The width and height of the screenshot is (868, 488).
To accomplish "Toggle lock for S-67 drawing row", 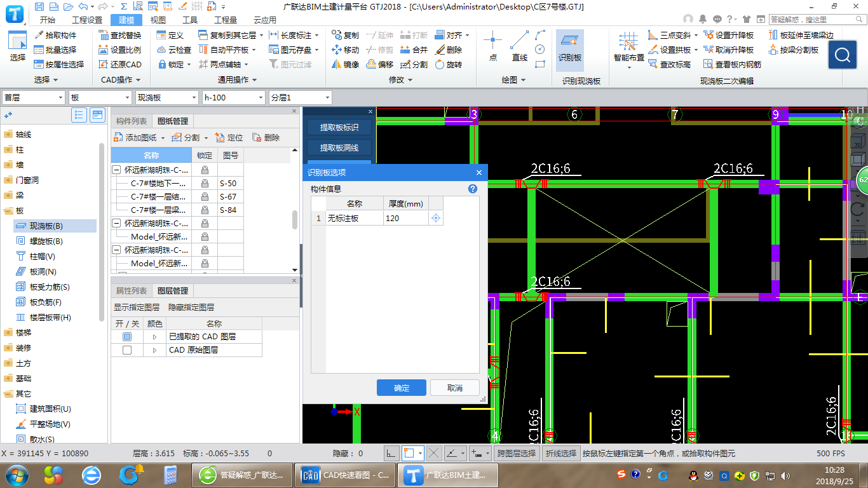I will (x=205, y=196).
